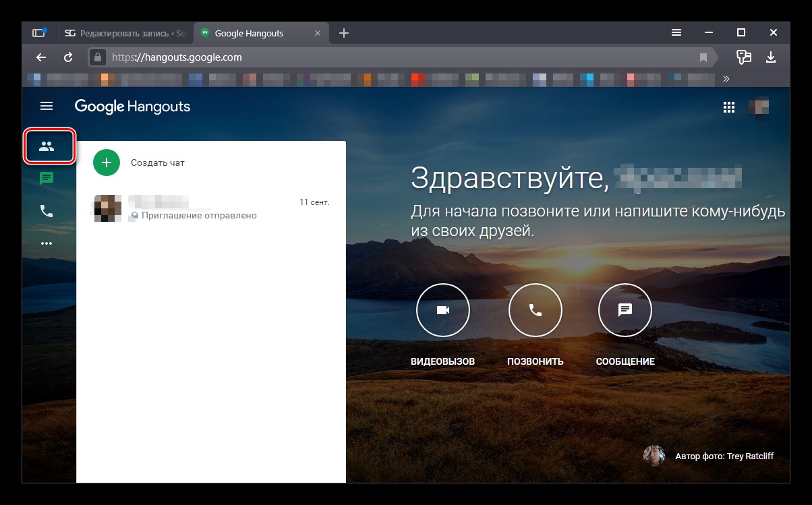Switch to the Редактировать запись browser tab
812x505 pixels.
(x=125, y=33)
